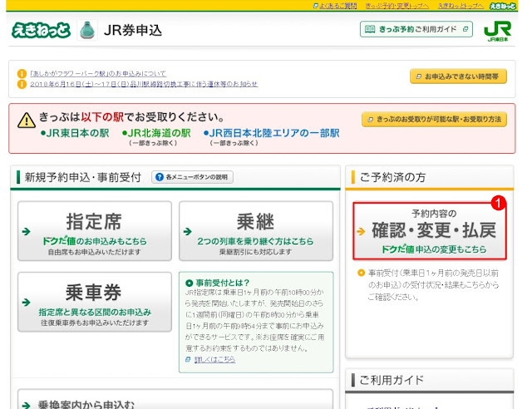The height and width of the screenshot is (409, 532).
Task: Select the 乗継 transfer reservation button
Action: pyautogui.click(x=256, y=231)
